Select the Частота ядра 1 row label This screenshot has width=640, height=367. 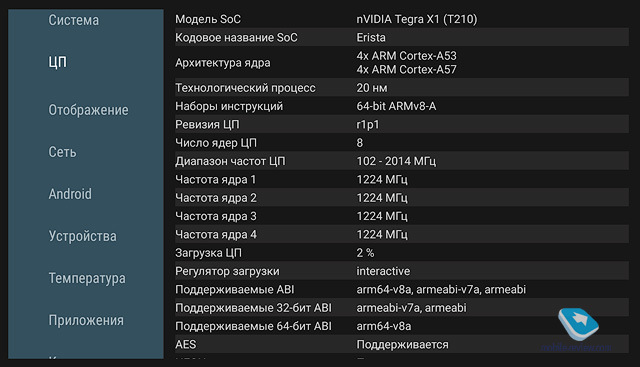pos(215,180)
